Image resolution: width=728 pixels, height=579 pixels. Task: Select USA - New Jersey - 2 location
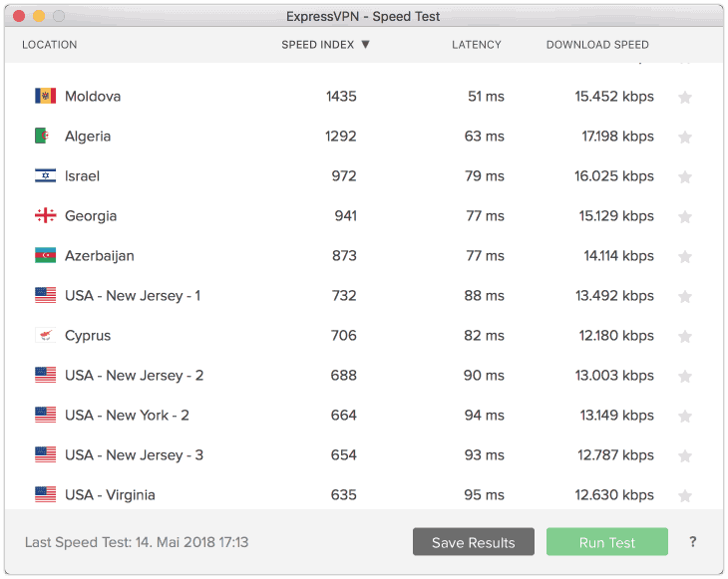tap(135, 376)
